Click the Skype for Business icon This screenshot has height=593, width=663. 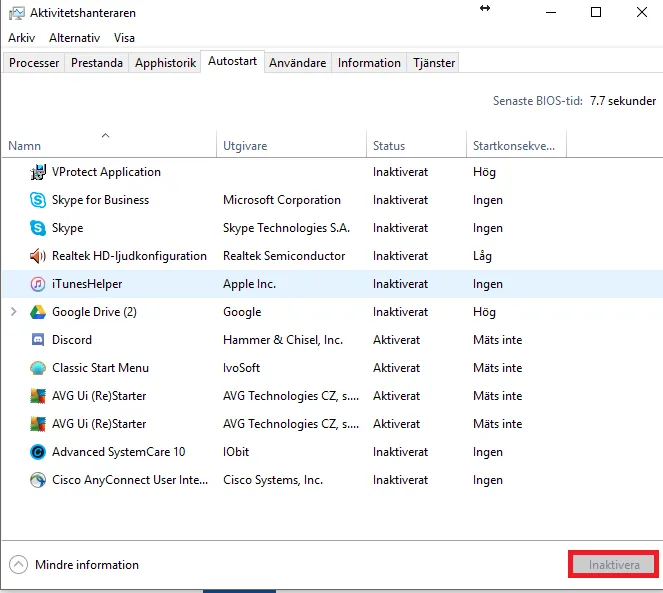tap(38, 200)
